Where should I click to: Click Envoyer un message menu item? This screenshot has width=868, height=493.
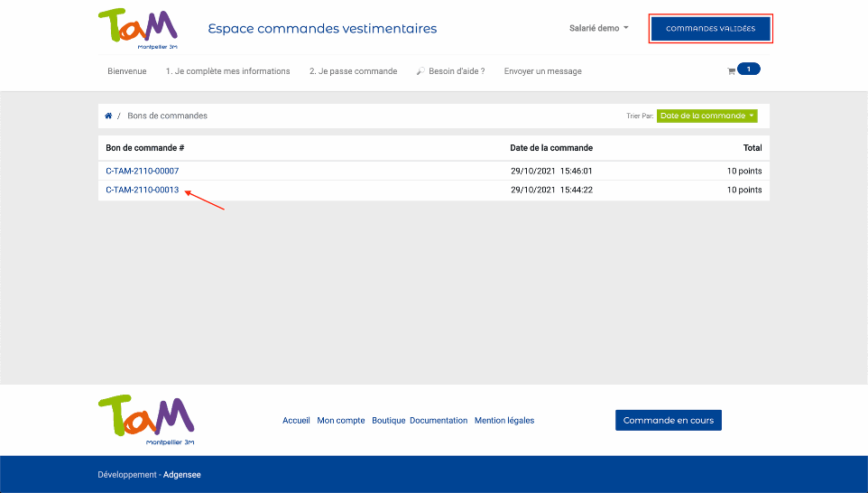542,71
